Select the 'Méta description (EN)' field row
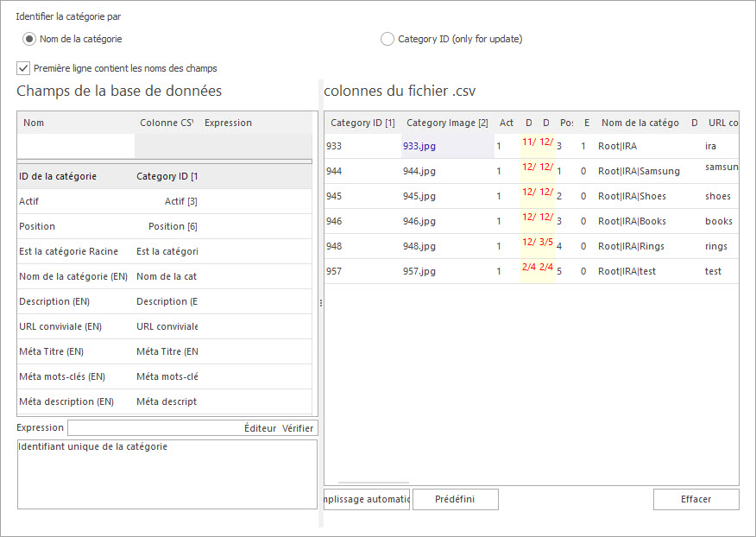Screen dimensions: 756x537 (165, 402)
